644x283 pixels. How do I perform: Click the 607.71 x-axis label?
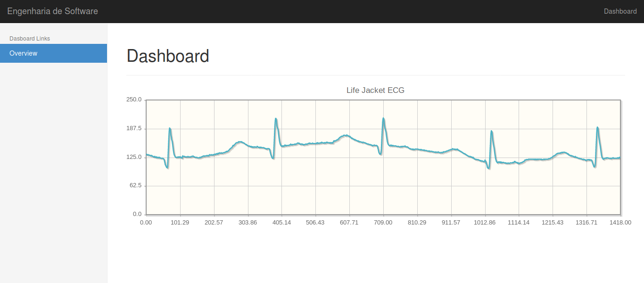click(349, 223)
